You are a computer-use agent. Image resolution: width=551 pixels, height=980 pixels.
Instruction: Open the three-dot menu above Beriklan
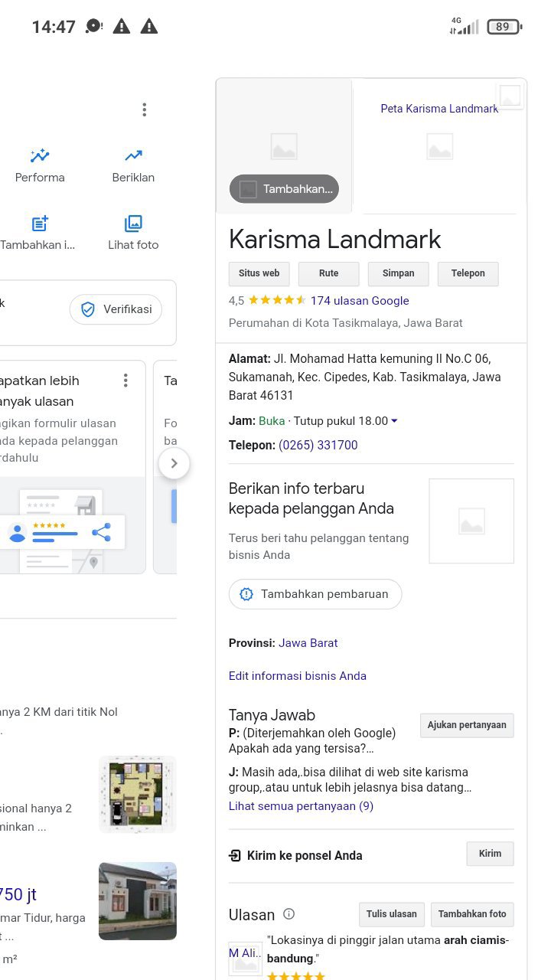tap(144, 110)
